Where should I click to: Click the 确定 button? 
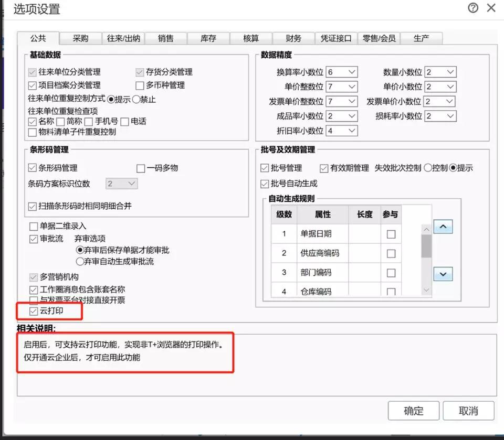pos(414,411)
